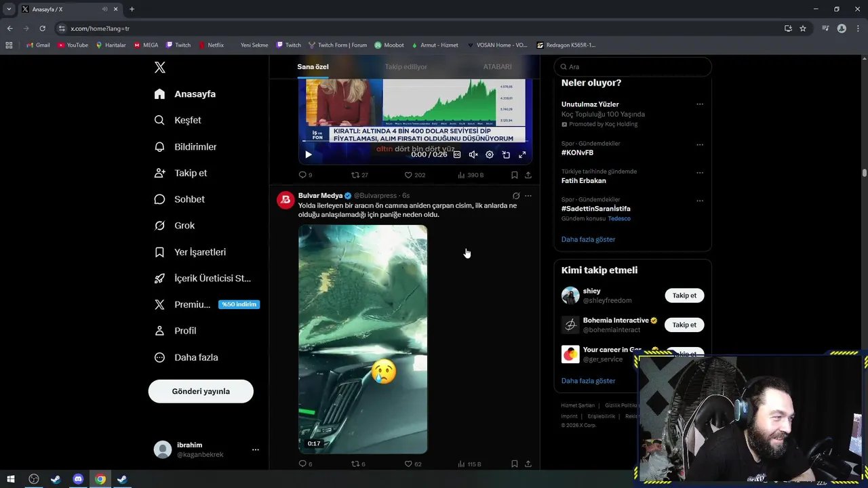The height and width of the screenshot is (488, 868).
Task: Open Keşfet in sidebar
Action: [x=178, y=120]
